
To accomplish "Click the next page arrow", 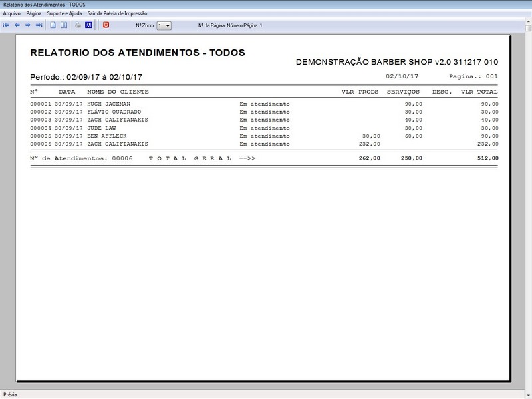I will pos(28,25).
